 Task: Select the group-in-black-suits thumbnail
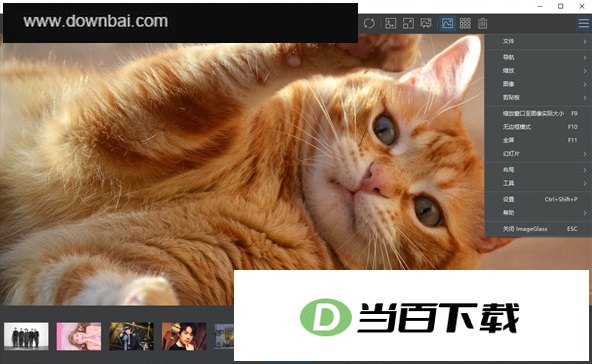coord(26,336)
